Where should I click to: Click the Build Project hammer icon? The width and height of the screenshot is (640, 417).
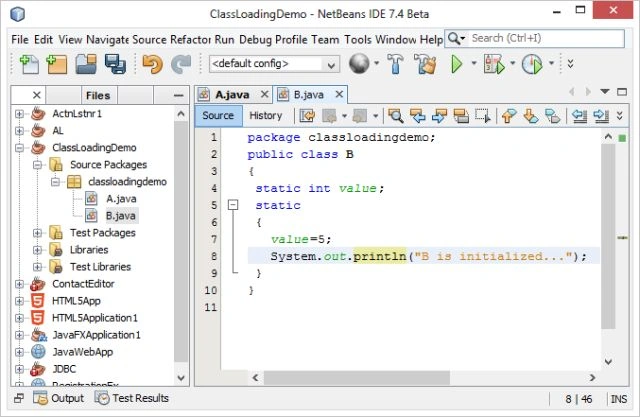tap(395, 64)
